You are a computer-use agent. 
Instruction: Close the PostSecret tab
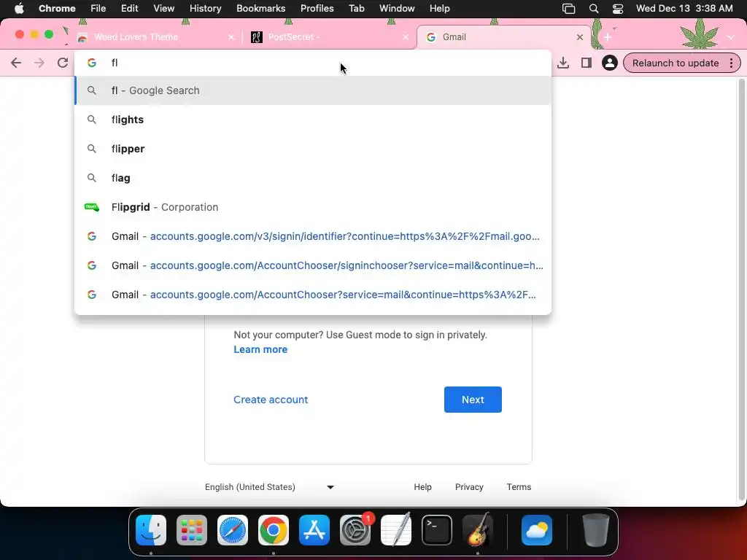(x=406, y=37)
